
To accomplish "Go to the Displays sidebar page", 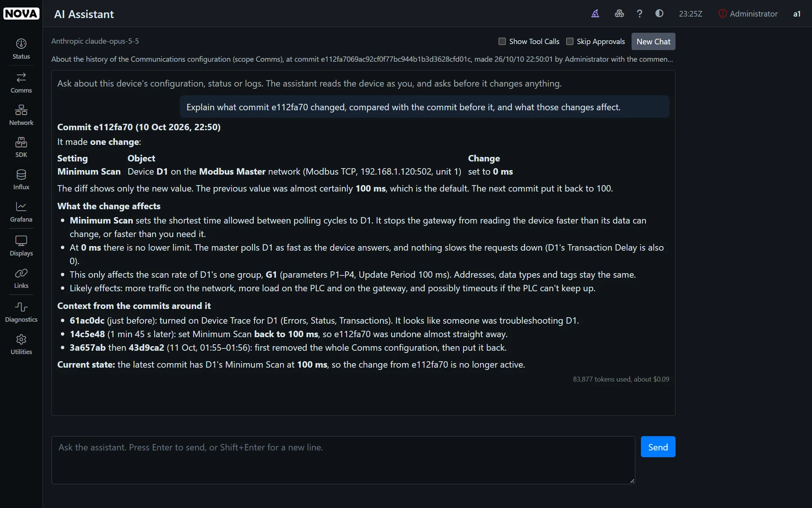I will click(x=21, y=246).
